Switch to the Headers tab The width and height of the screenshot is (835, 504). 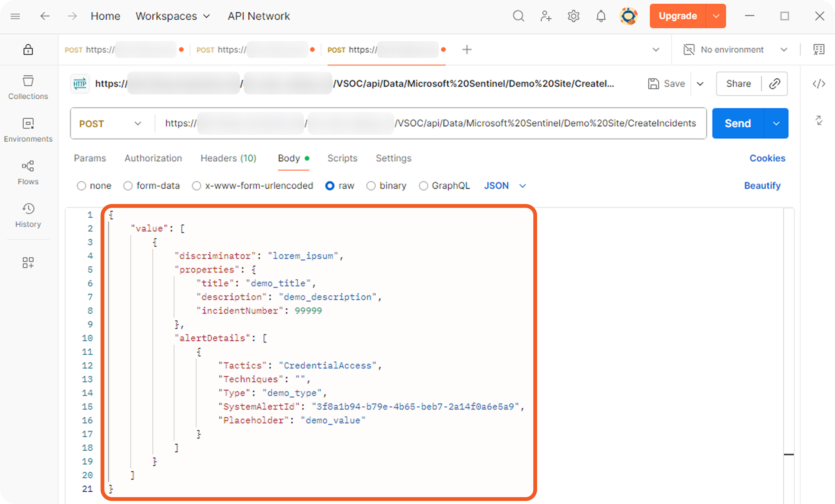[x=228, y=158]
